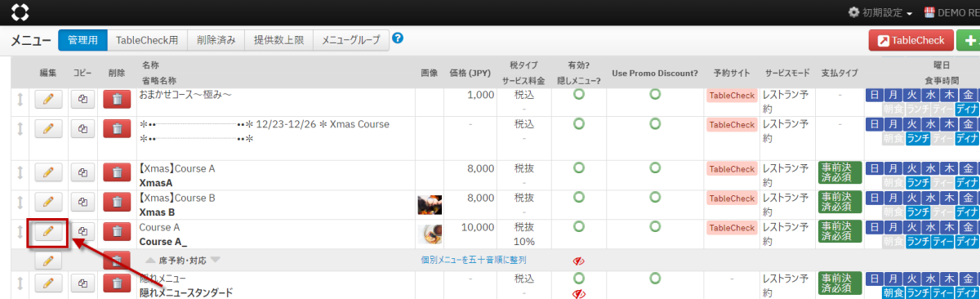This screenshot has height=299, width=980.
Task: Open Course A_ 10,000 menu thumbnail image
Action: (x=430, y=234)
